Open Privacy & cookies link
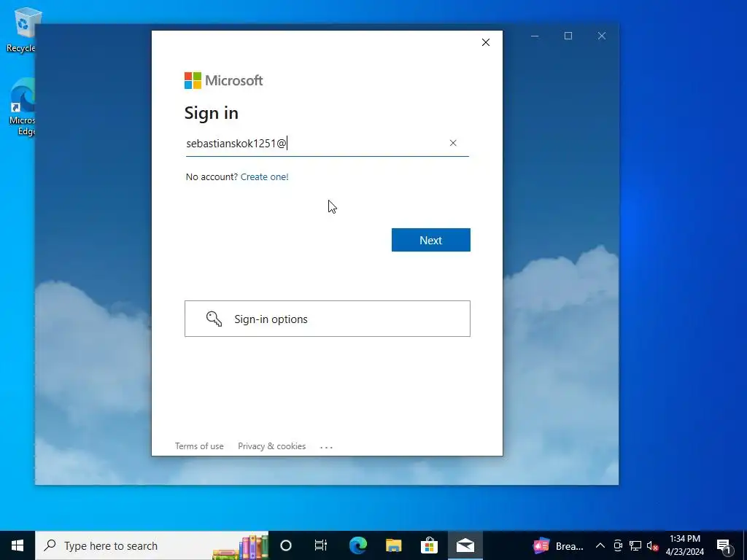747x560 pixels. (271, 446)
